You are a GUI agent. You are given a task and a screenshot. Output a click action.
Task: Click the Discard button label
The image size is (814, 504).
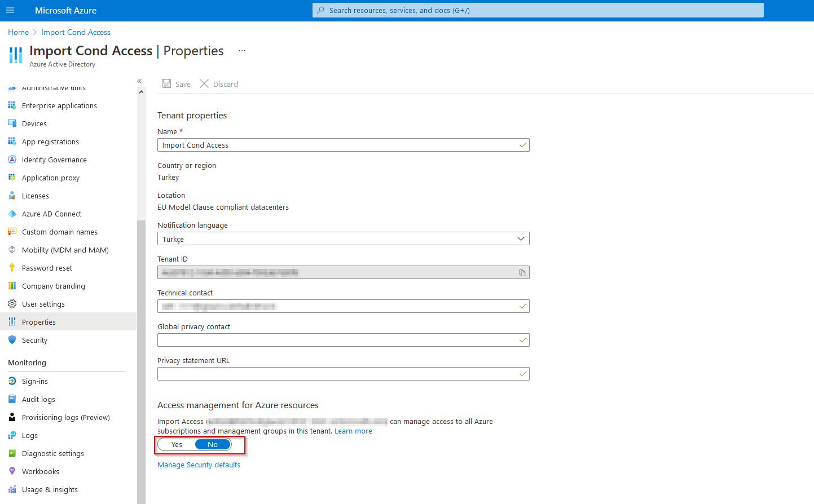point(226,84)
